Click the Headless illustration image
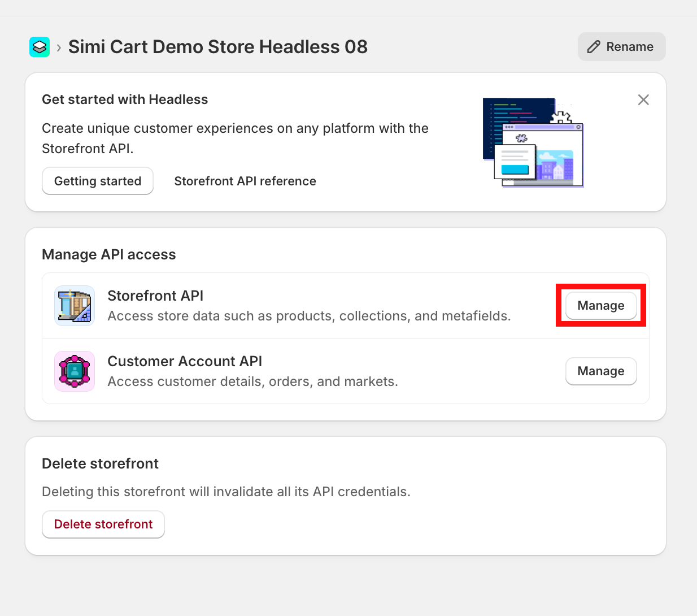The height and width of the screenshot is (616, 697). click(x=533, y=142)
